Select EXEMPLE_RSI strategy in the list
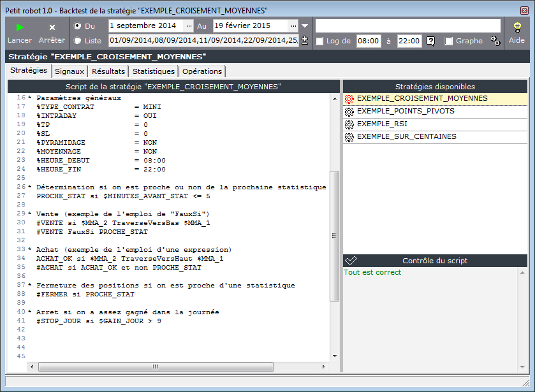The image size is (535, 392). pyautogui.click(x=381, y=124)
